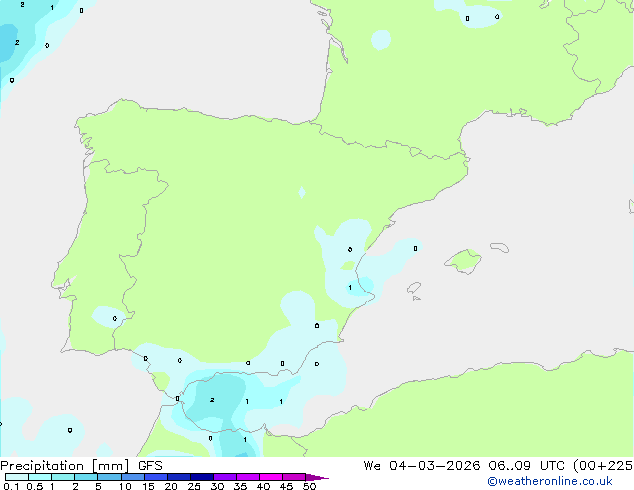This screenshot has height=490, width=634.
Task: Click the Ibiza island outline
Action: click(x=414, y=288)
